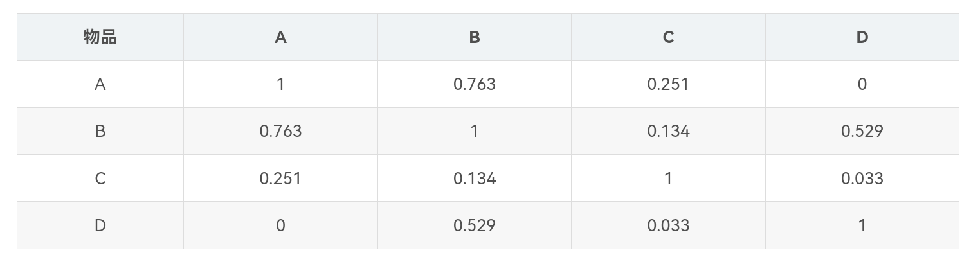
Task: Click 0.529 in row B
Action: (x=862, y=131)
